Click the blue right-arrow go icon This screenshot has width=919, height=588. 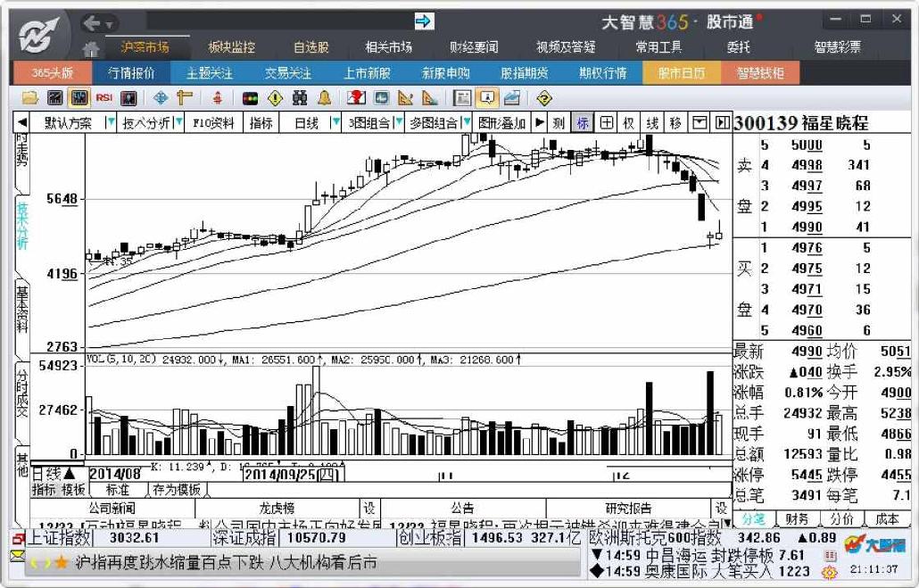click(x=423, y=21)
